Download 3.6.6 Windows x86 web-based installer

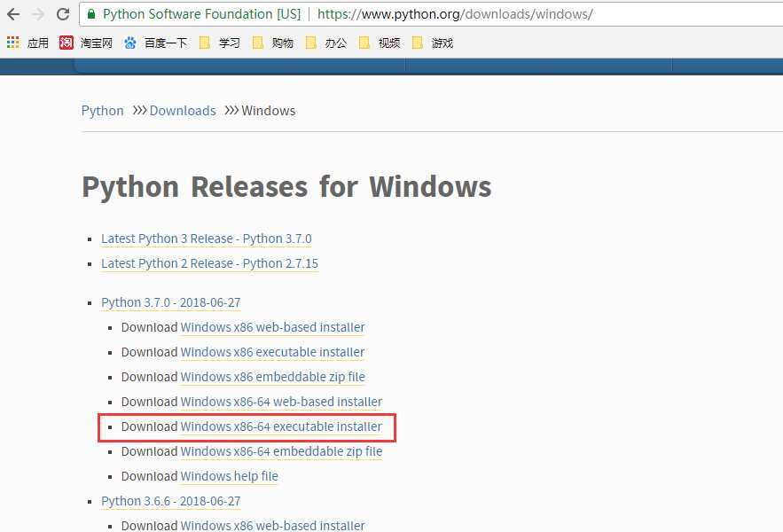click(272, 526)
